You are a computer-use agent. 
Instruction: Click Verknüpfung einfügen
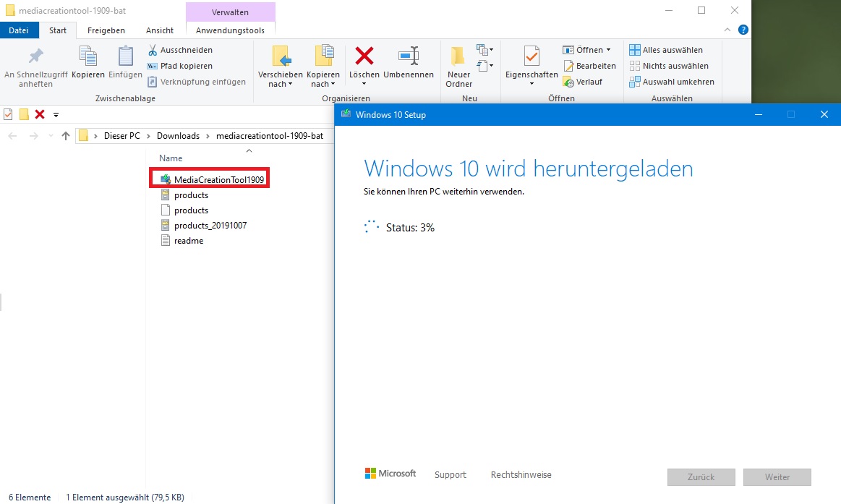(x=196, y=82)
